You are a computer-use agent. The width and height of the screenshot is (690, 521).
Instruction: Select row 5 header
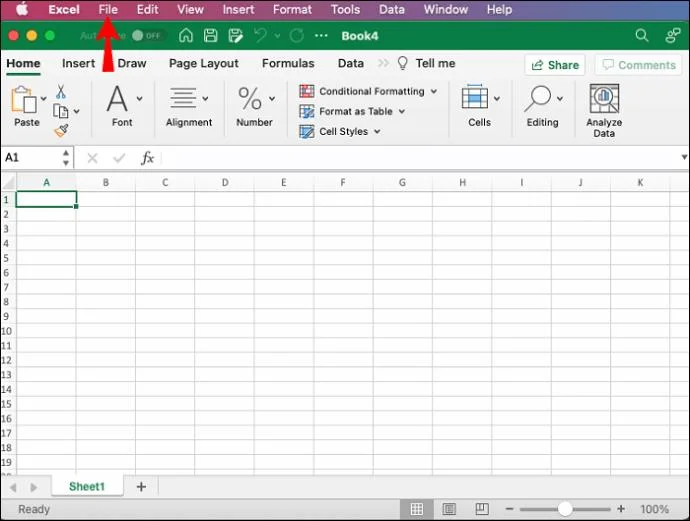(x=6, y=258)
